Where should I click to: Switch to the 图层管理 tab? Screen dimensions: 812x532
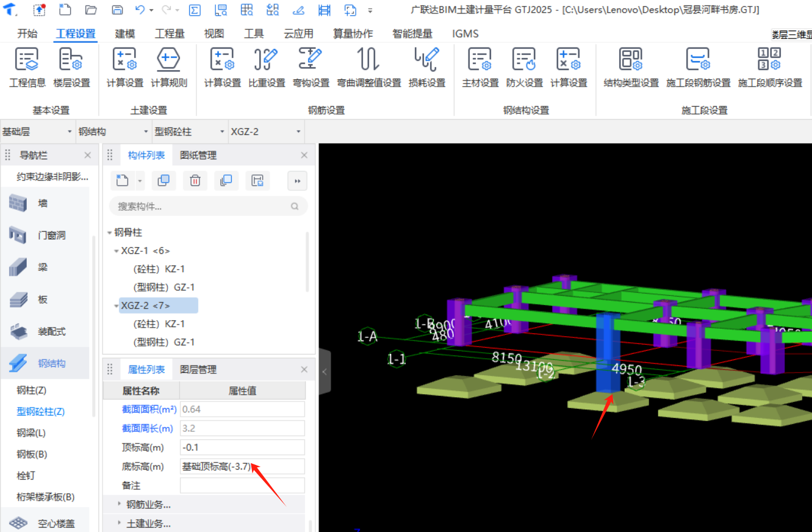tap(198, 370)
